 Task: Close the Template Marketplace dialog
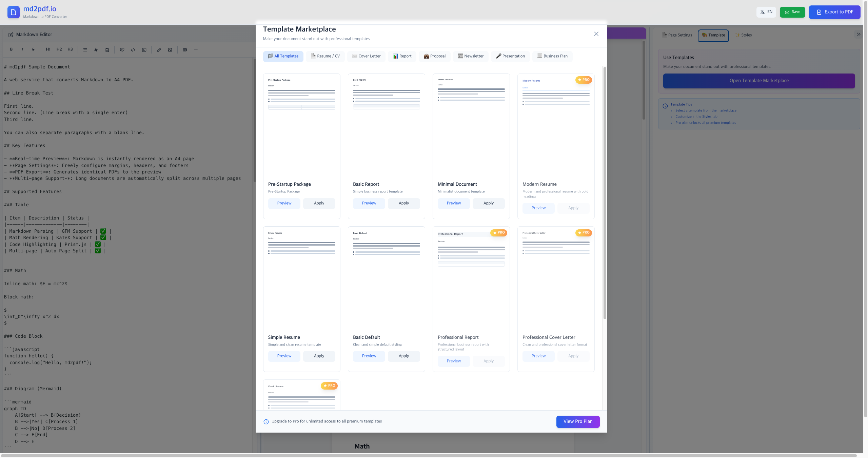[596, 34]
